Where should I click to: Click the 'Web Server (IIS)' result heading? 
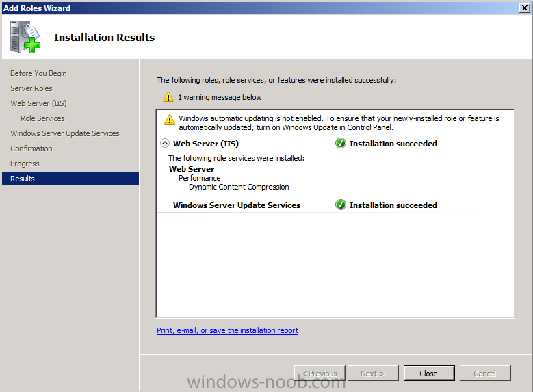206,144
